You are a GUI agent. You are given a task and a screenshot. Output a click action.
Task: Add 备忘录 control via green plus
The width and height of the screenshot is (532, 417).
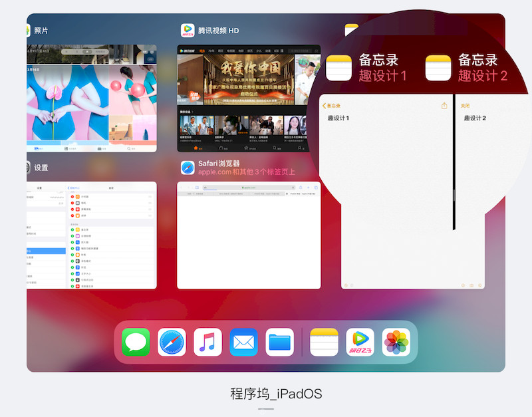(72, 229)
